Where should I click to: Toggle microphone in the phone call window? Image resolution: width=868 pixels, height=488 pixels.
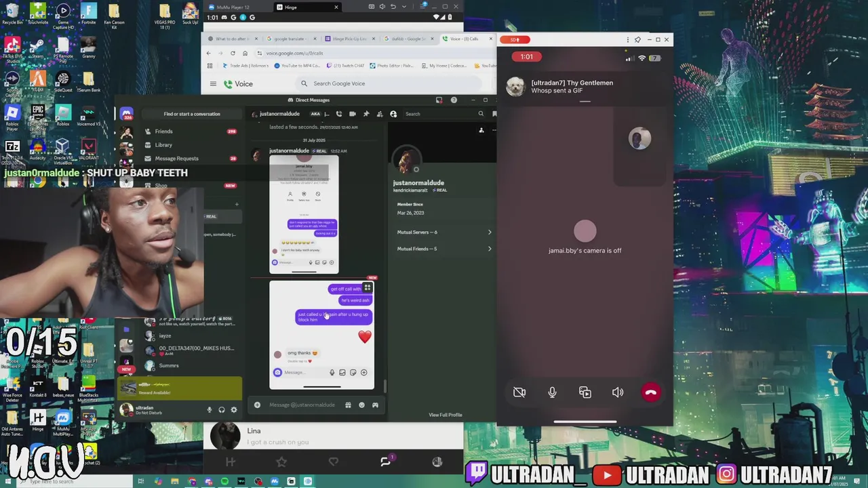pyautogui.click(x=552, y=392)
